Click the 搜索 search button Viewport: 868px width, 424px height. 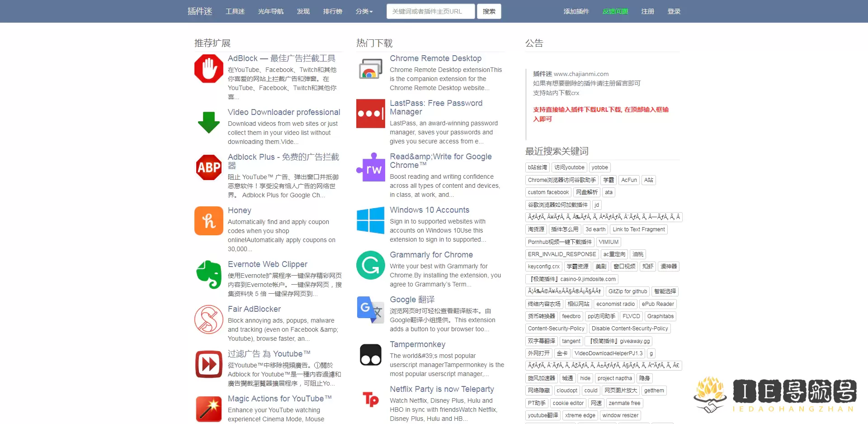(489, 11)
